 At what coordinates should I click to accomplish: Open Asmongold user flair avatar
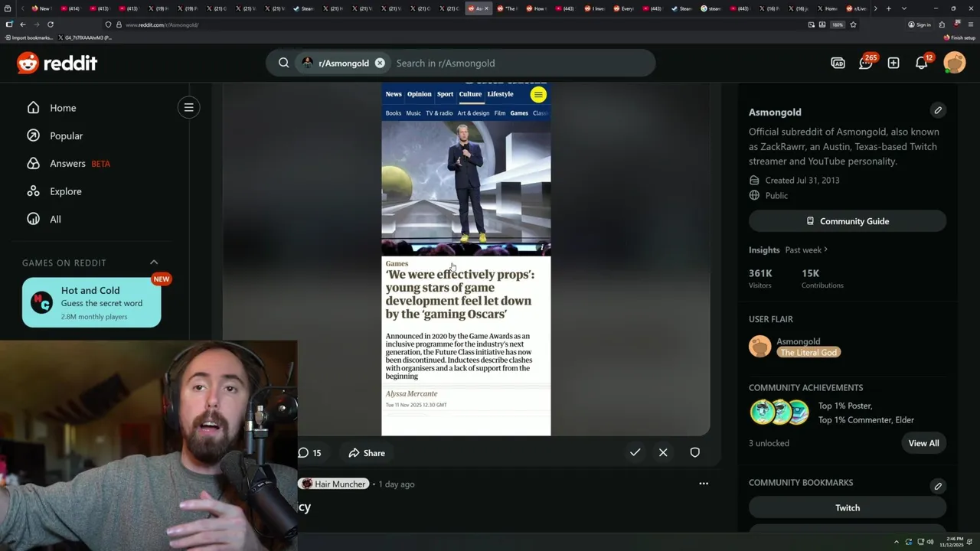pos(760,347)
